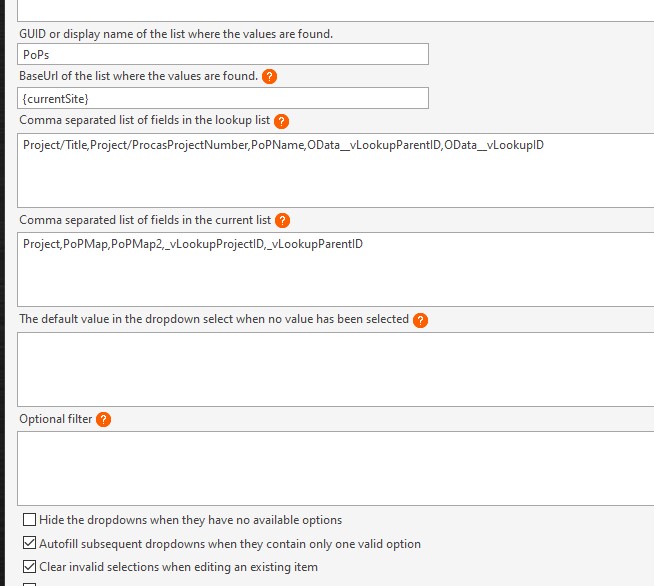Viewport: 654px width, 586px height.
Task: Click inside the Optional filter text box
Action: 335,469
